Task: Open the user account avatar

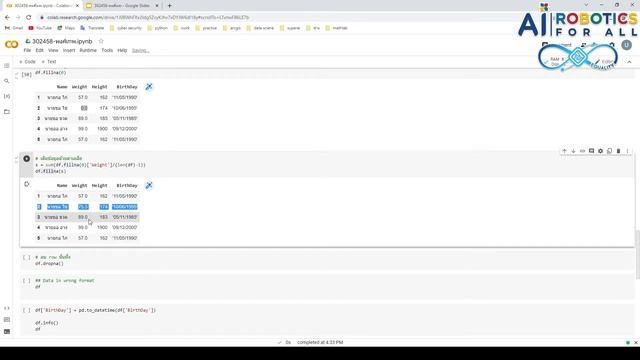Action: click(x=627, y=45)
